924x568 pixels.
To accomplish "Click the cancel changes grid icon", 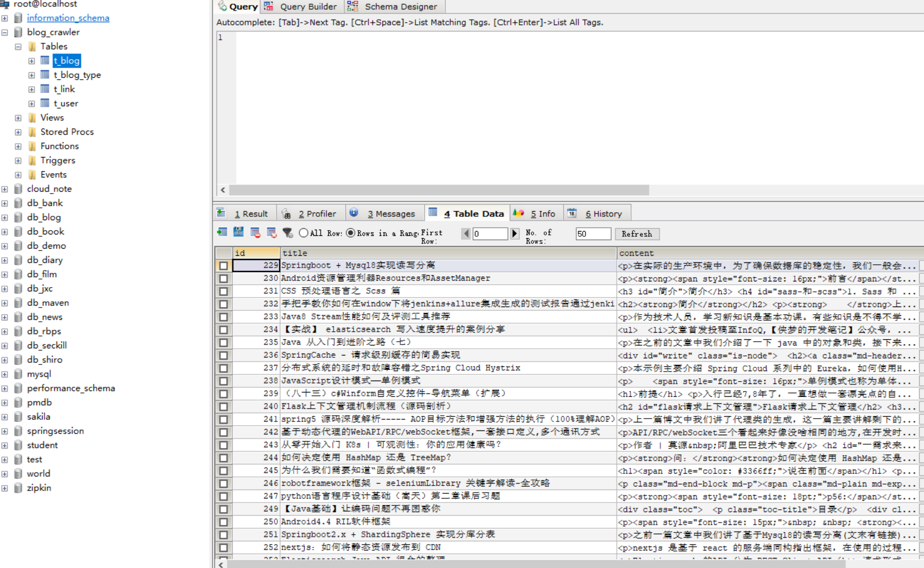I will (271, 233).
